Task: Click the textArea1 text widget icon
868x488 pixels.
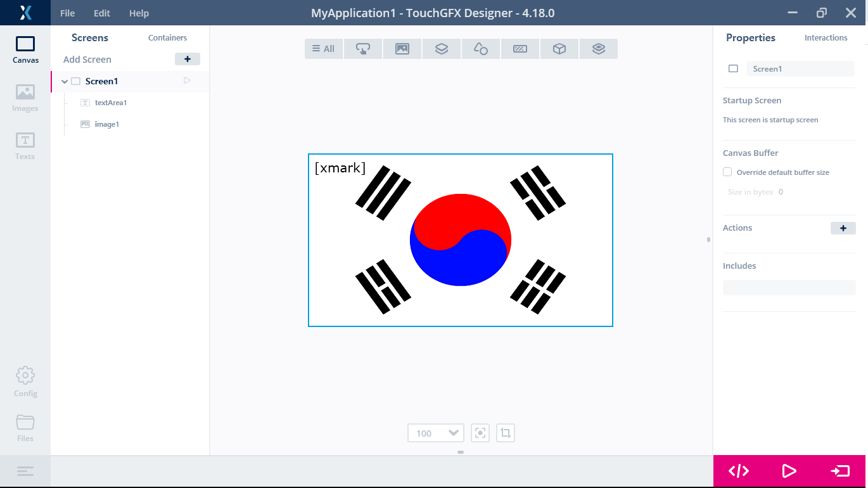Action: [x=85, y=103]
